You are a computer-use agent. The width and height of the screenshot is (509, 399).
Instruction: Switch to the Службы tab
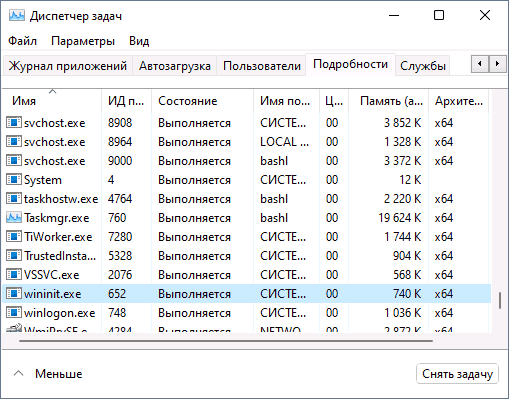coord(423,66)
